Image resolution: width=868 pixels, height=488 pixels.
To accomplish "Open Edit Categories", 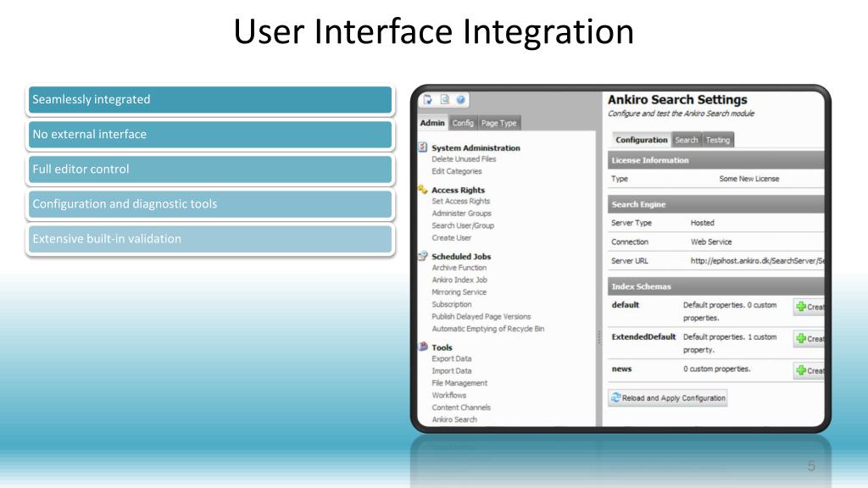I will point(457,171).
